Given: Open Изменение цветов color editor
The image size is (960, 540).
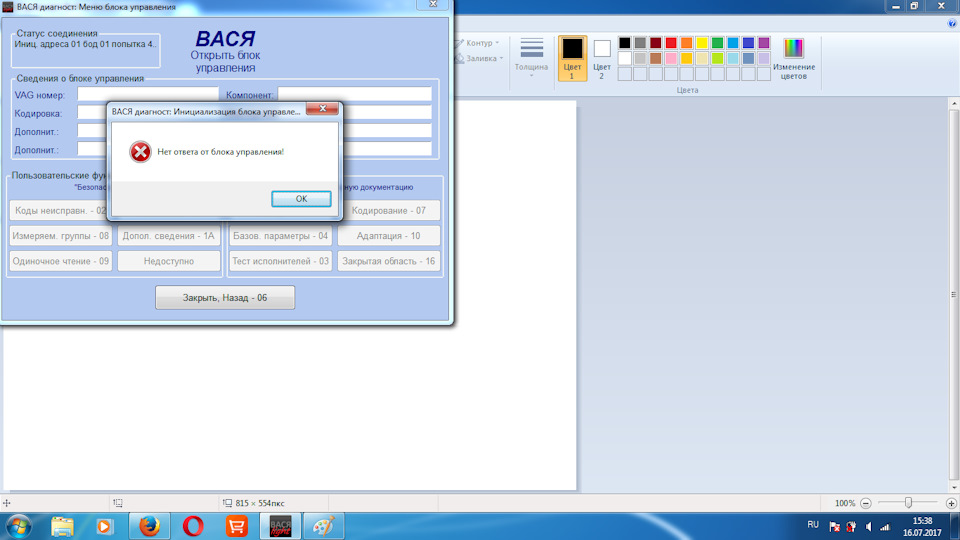Looking at the screenshot, I should point(793,58).
